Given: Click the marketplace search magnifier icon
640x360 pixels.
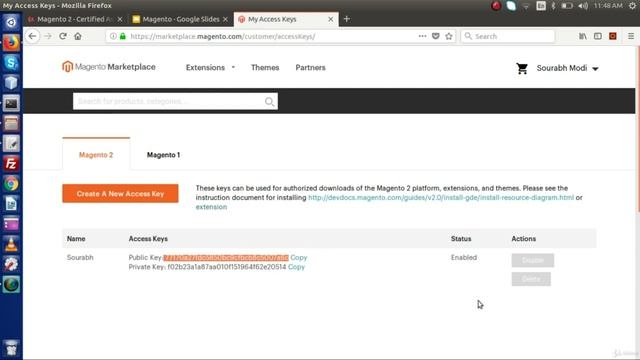Looking at the screenshot, I should [x=269, y=102].
